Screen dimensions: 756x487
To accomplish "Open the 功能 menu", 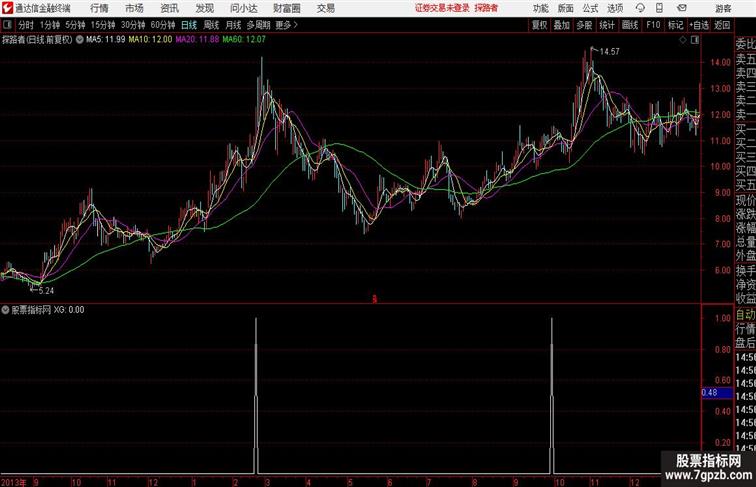I will click(x=540, y=8).
